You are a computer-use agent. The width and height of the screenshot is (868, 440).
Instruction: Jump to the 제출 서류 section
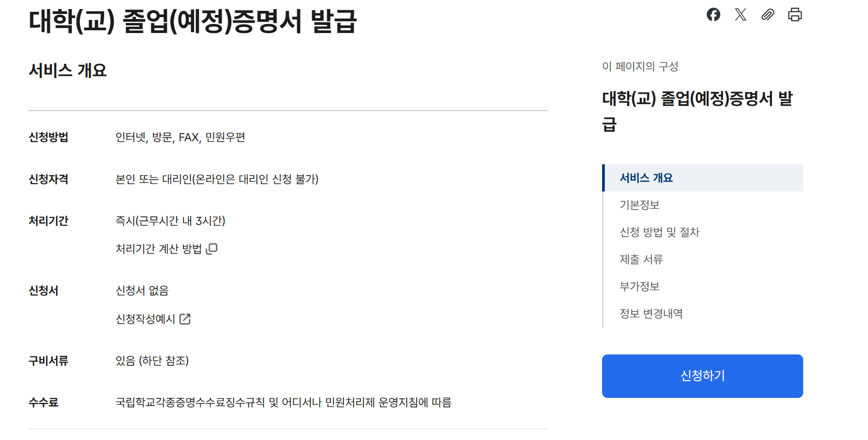tap(641, 259)
